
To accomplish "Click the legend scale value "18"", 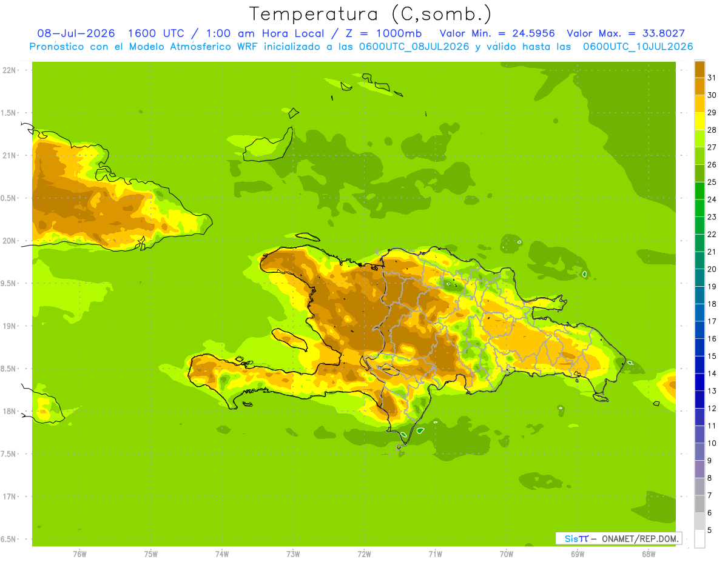I will coord(712,304).
